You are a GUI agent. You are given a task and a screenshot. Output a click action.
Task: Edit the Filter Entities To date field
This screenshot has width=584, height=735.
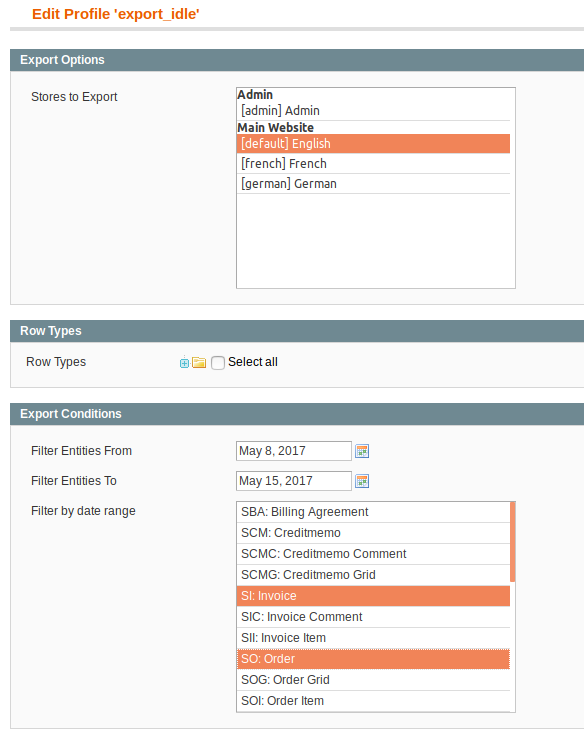pyautogui.click(x=294, y=481)
